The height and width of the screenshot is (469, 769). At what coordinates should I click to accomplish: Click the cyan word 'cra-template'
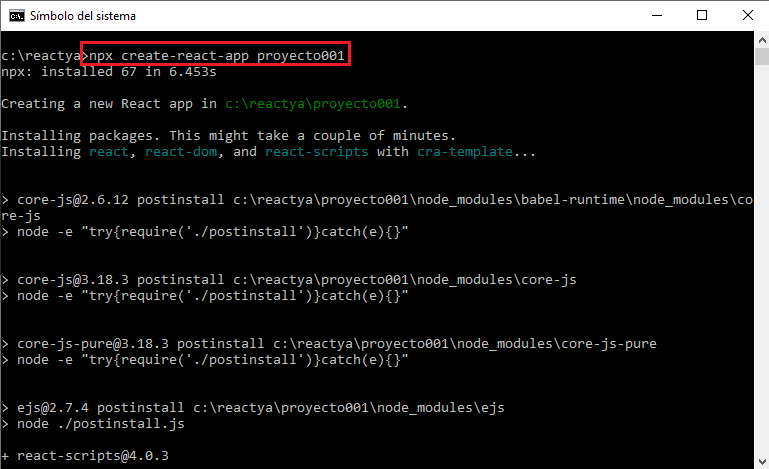tap(464, 152)
